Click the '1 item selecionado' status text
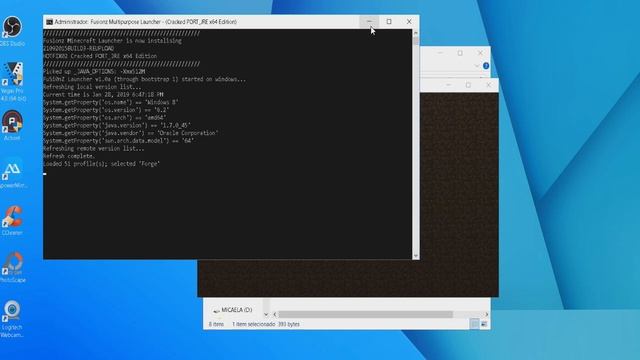The width and height of the screenshot is (640, 360). pos(253,324)
